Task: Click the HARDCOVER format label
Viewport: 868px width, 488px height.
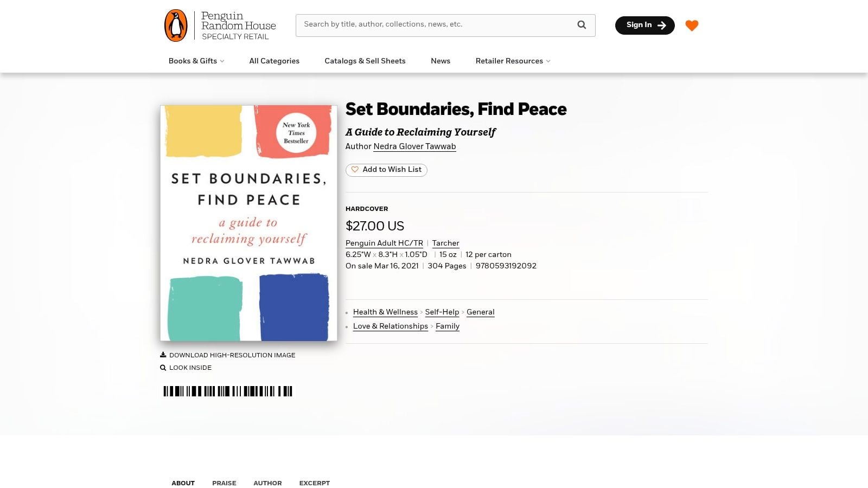Action: click(x=367, y=209)
